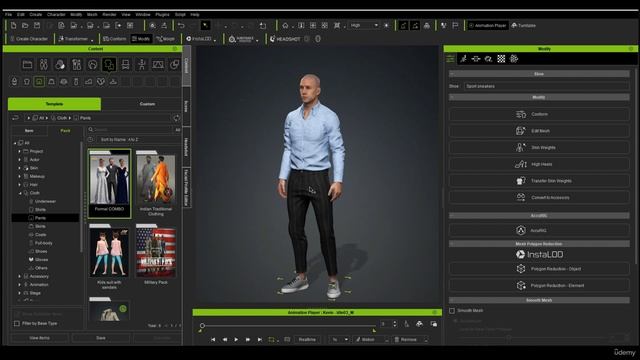Expand the Project tree node
The height and width of the screenshot is (360, 640).
tap(19, 151)
